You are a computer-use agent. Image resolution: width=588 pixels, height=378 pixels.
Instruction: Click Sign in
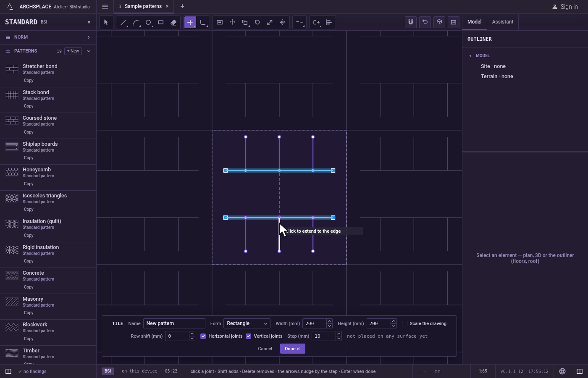click(x=565, y=7)
